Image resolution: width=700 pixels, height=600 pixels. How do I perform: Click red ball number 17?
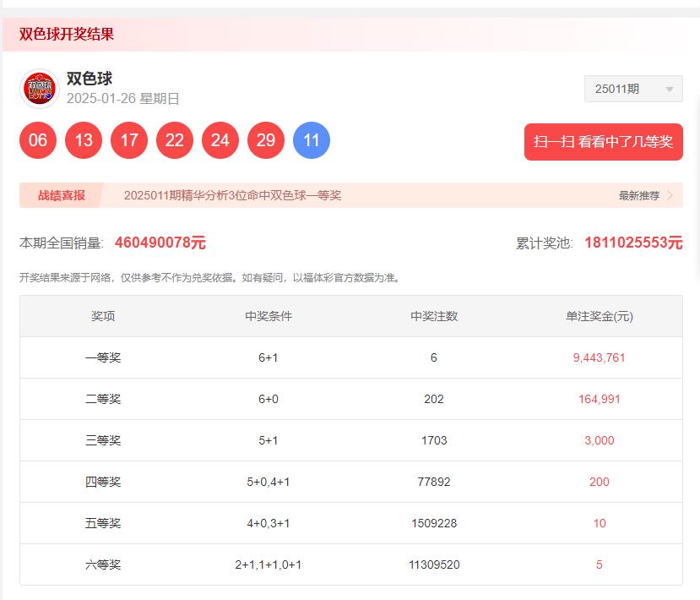[129, 140]
